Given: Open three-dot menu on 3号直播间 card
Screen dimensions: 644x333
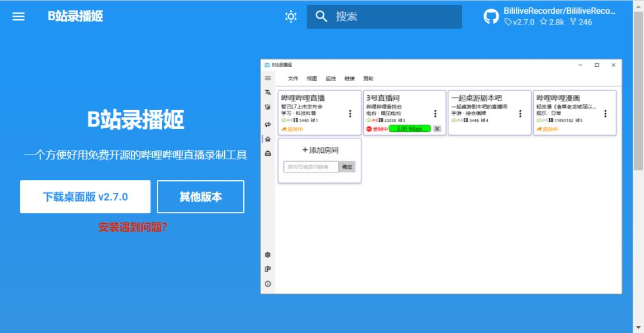Looking at the screenshot, I should [435, 113].
